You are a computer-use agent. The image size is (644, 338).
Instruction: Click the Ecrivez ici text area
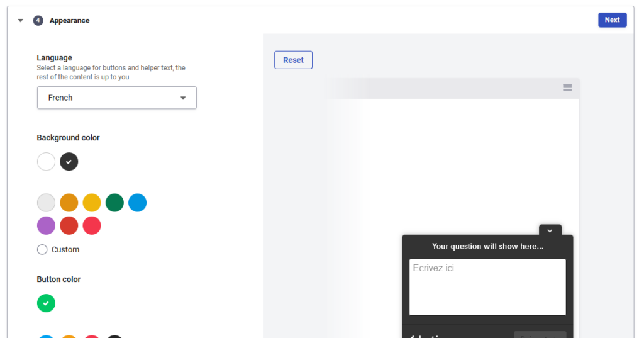pos(487,287)
